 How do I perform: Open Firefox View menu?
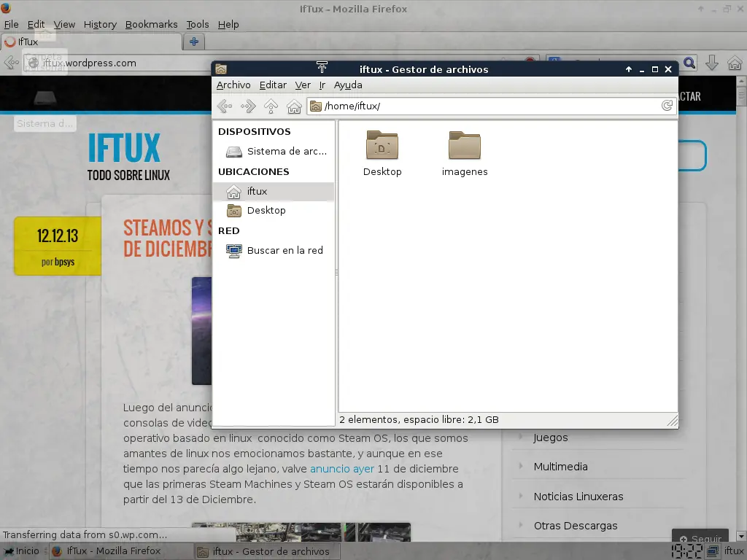pos(64,24)
